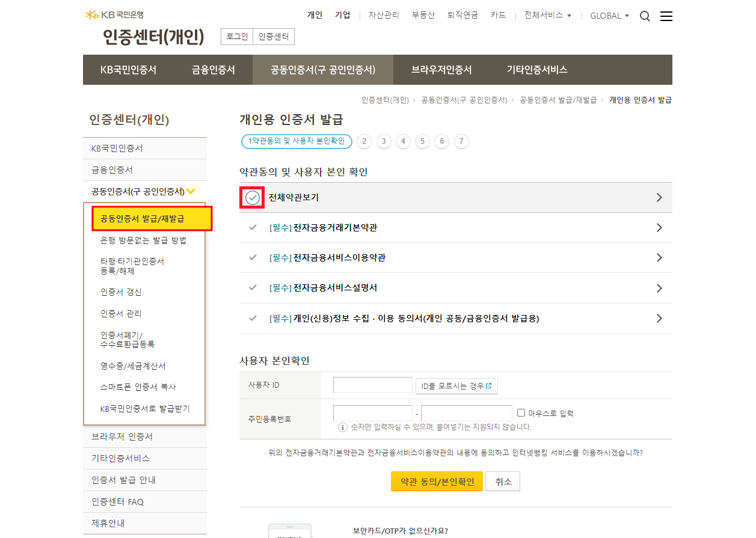Open 브라우저 인증서 in the left sidebar

[x=145, y=437]
